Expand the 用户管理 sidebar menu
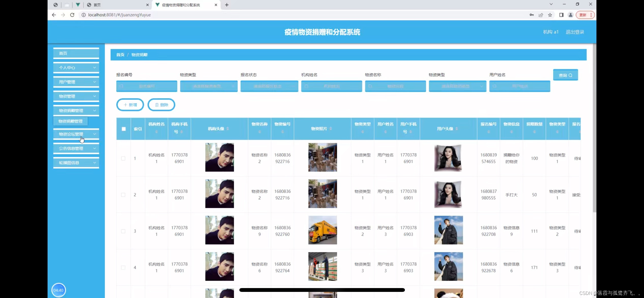The height and width of the screenshot is (298, 644). click(76, 82)
